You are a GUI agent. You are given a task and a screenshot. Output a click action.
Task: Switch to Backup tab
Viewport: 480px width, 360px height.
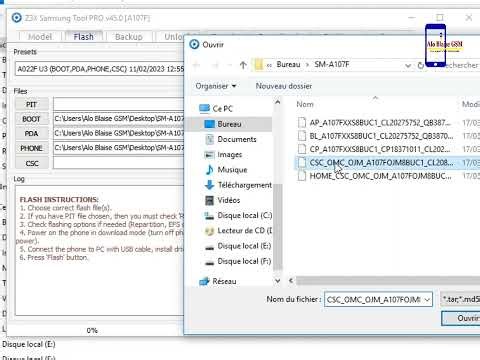click(x=129, y=36)
